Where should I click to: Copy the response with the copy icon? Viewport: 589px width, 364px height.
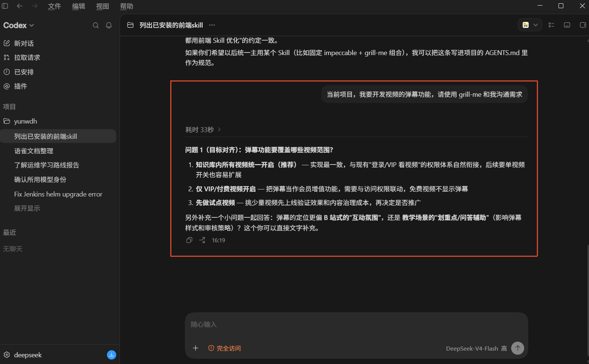pos(189,240)
